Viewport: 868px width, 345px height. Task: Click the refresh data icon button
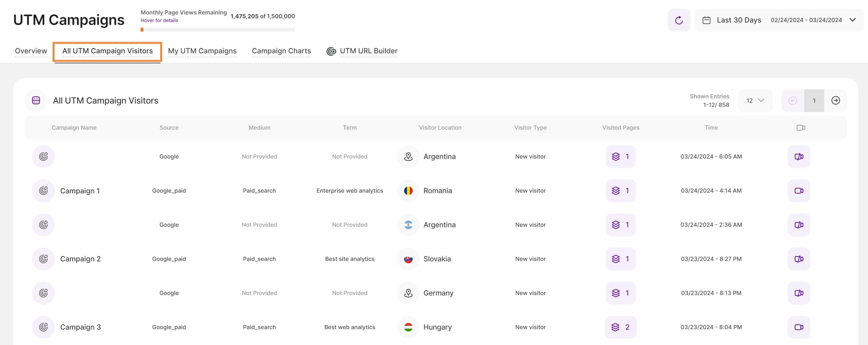(x=678, y=20)
